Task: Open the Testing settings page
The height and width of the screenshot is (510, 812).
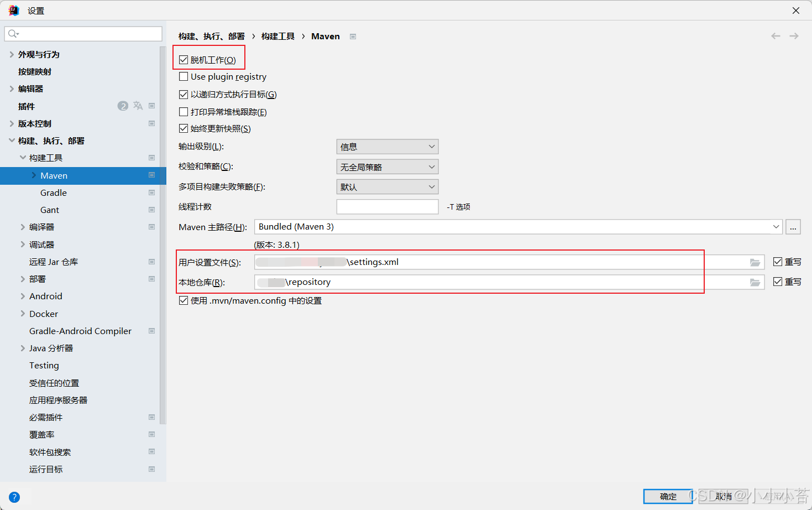Action: [x=44, y=365]
